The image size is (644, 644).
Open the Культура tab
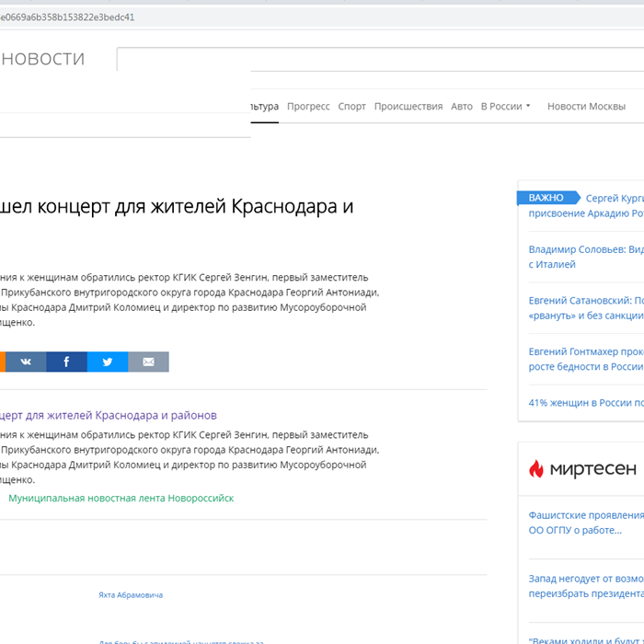click(265, 107)
